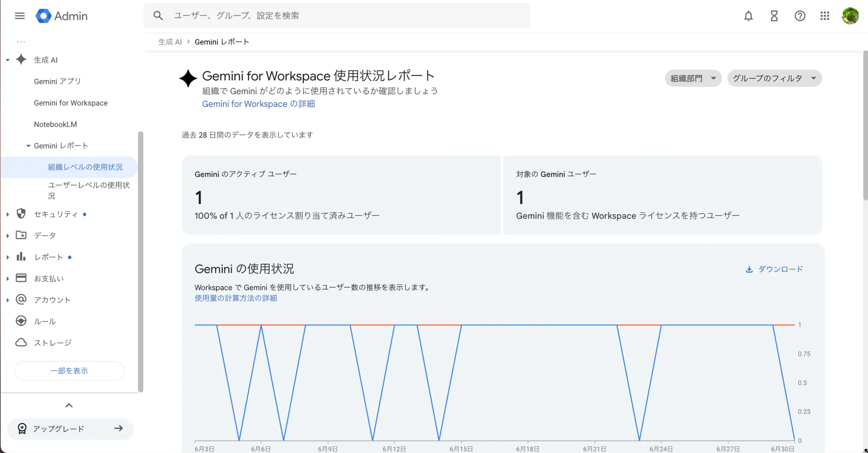Click the sidebar vertical scrollbar

pos(141,261)
